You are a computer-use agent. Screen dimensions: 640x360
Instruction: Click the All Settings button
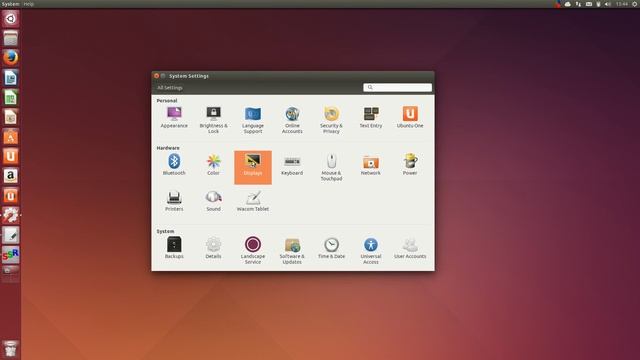(x=170, y=88)
